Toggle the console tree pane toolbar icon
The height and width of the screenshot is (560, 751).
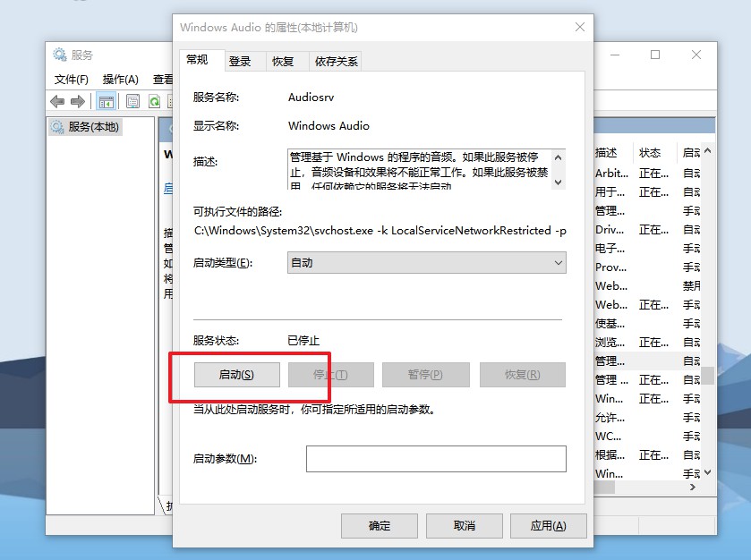tap(106, 101)
